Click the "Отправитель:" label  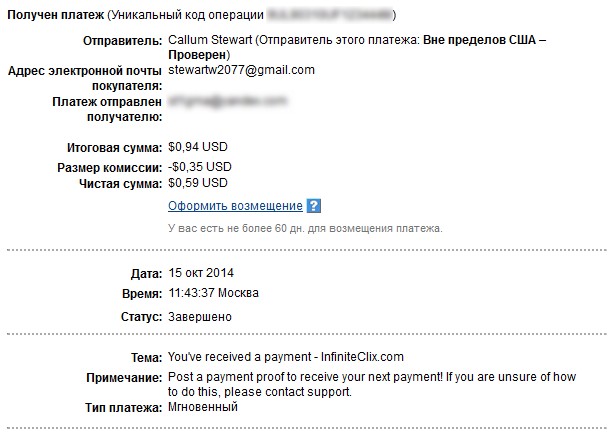(119, 40)
